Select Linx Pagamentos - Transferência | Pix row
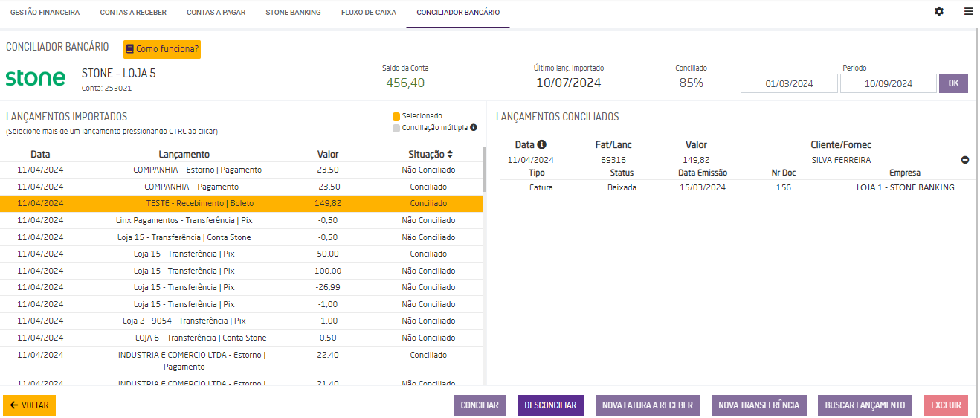This screenshot has height=418, width=980. (242, 220)
